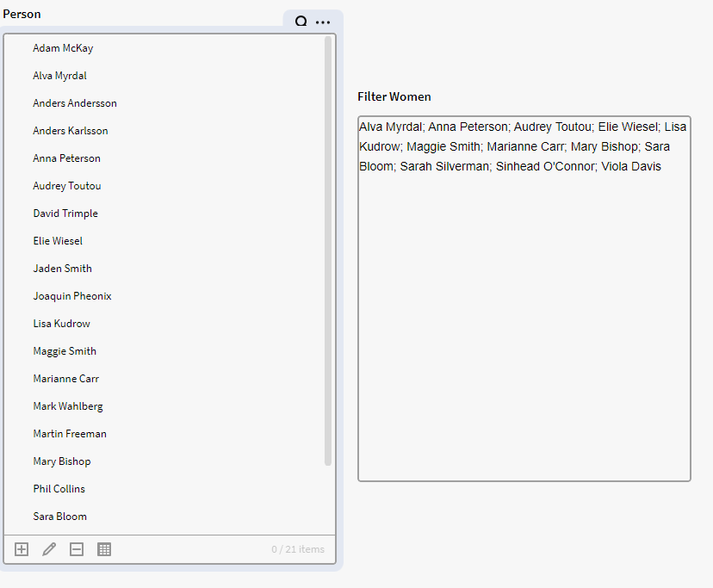The height and width of the screenshot is (588, 713).
Task: Select Alva Myrdal in the list
Action: coord(59,76)
